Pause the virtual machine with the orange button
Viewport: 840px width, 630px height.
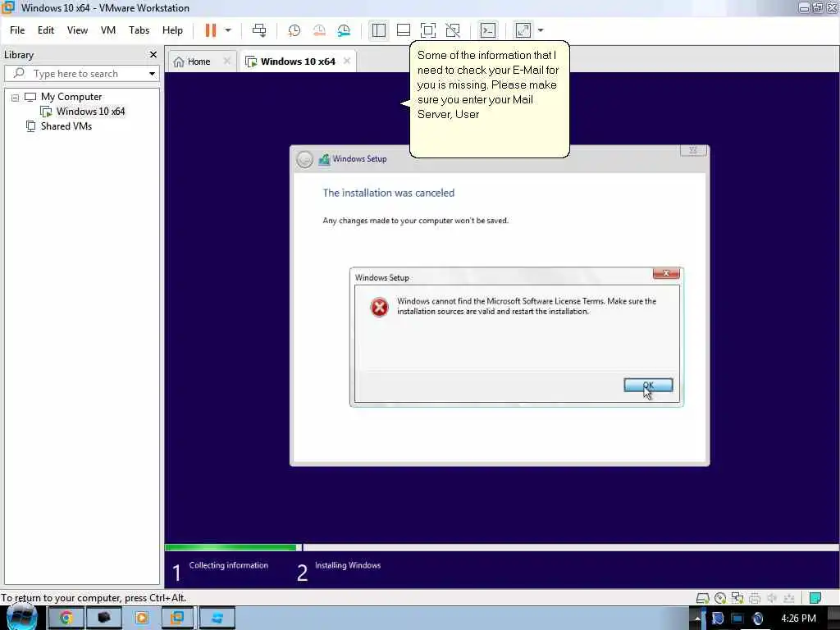[211, 30]
